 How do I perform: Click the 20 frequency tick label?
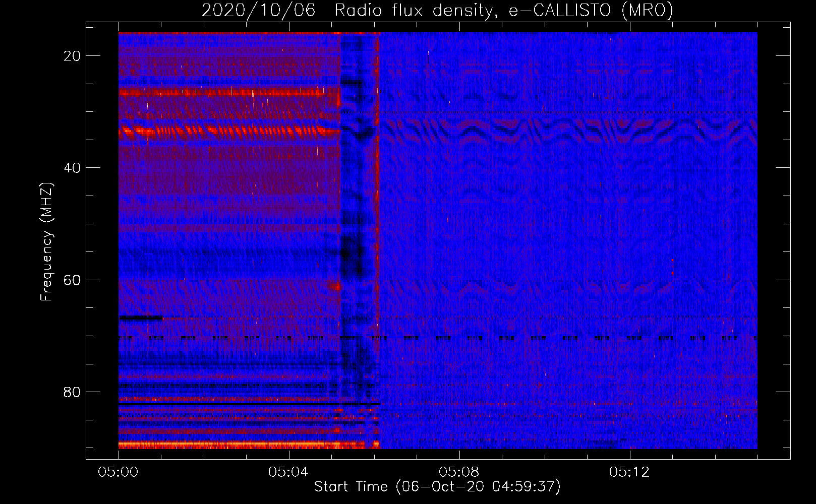click(73, 56)
